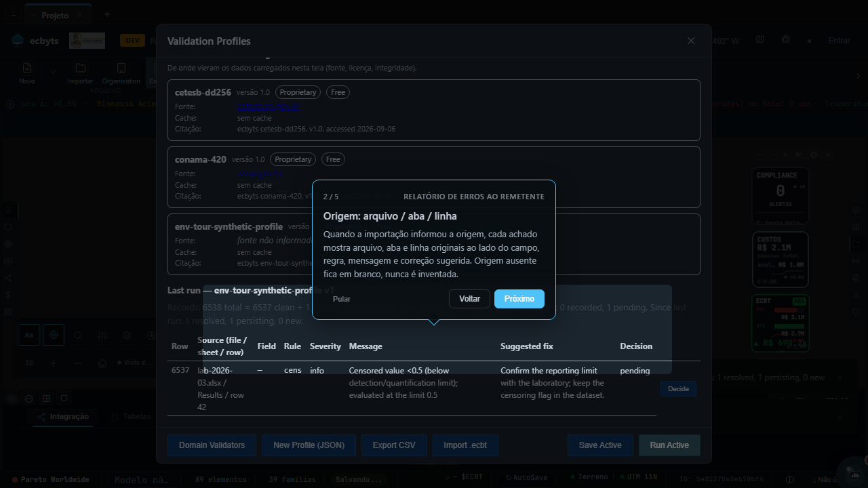Image resolution: width=868 pixels, height=488 pixels.
Task: Click the Save Active button
Action: (600, 445)
